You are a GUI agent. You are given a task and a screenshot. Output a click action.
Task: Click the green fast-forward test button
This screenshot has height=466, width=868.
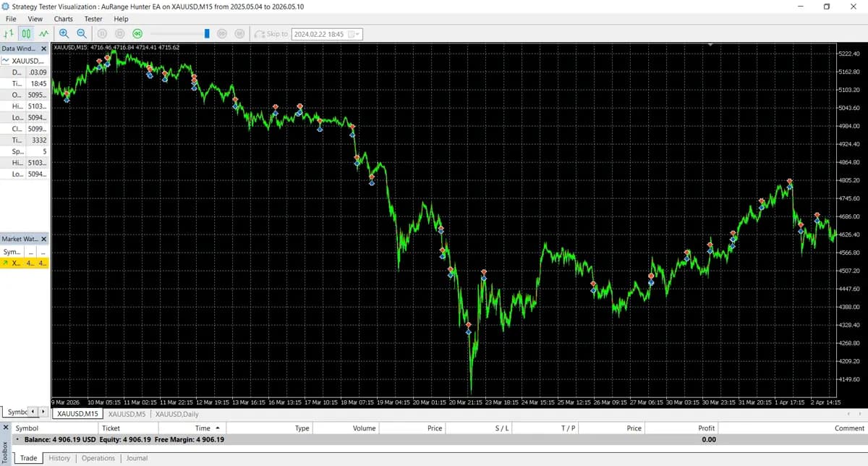tap(137, 33)
